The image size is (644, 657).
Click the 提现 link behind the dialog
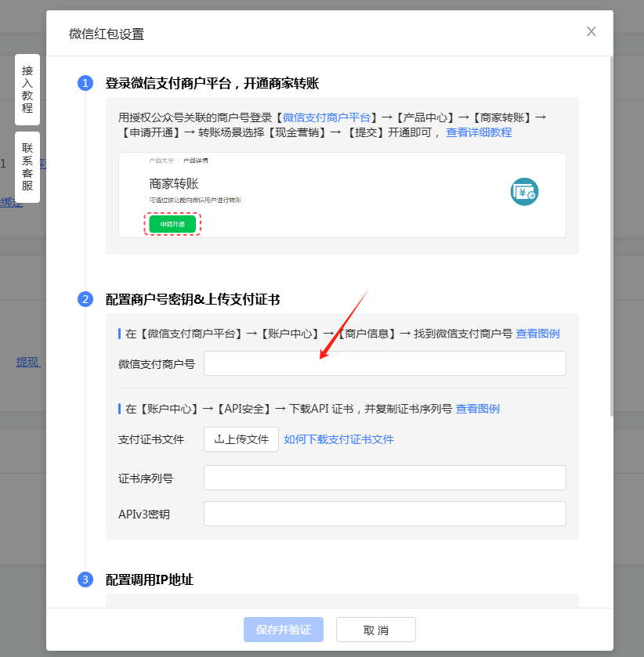[28, 362]
